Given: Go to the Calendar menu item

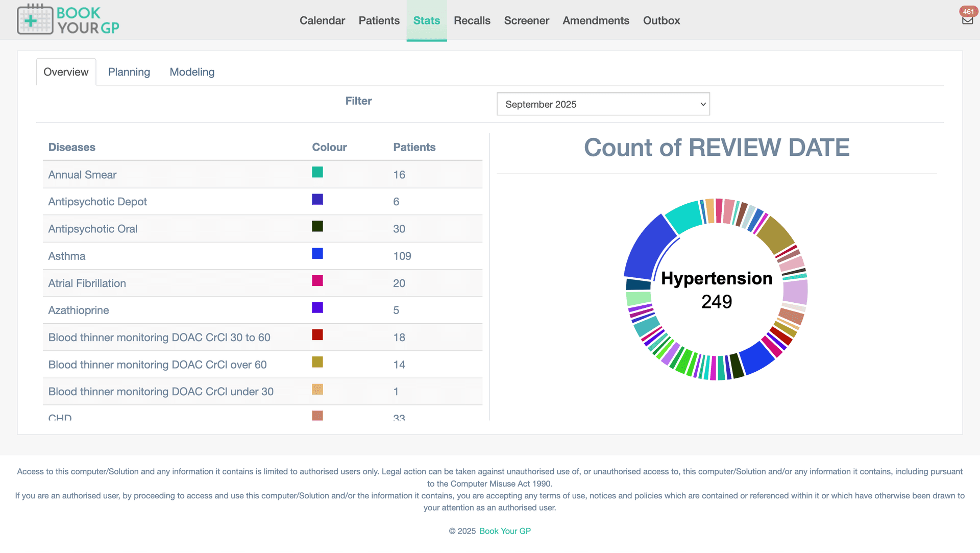Looking at the screenshot, I should pos(322,20).
